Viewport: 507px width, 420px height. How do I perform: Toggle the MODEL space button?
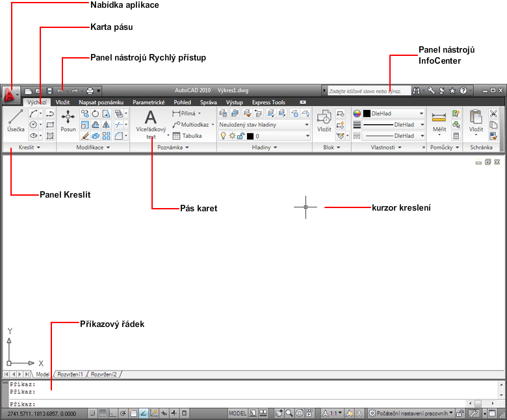click(238, 413)
